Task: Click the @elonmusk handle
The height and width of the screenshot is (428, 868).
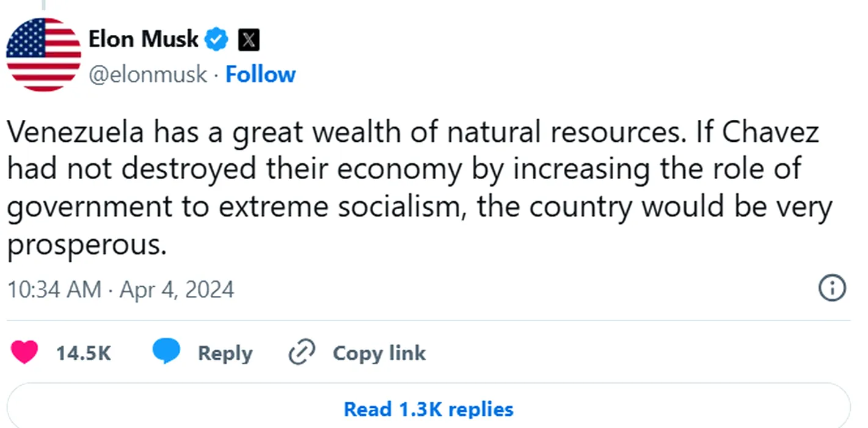Action: 148,75
